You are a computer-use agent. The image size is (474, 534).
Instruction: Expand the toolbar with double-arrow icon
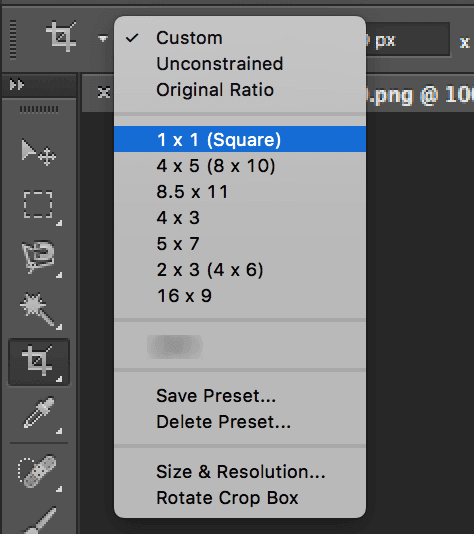point(17,85)
